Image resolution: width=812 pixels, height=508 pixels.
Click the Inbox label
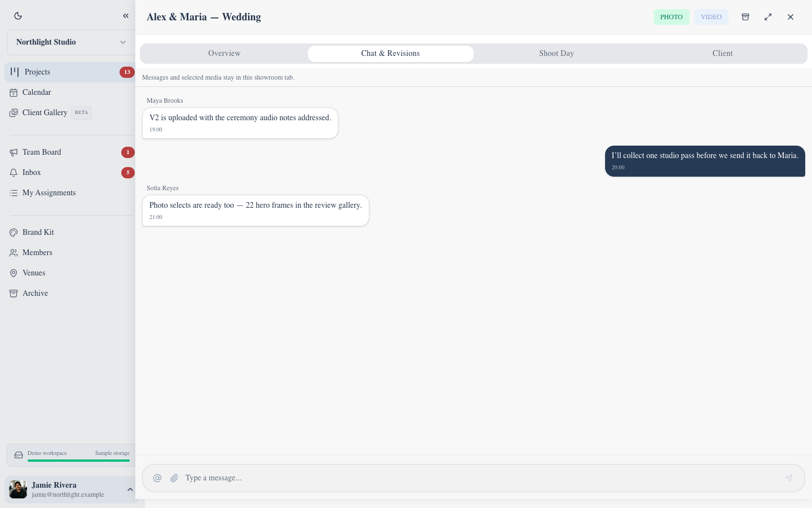click(x=32, y=173)
